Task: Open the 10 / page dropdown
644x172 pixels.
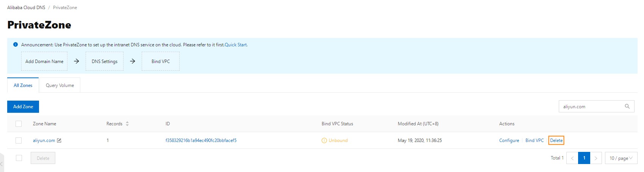Action: point(621,158)
